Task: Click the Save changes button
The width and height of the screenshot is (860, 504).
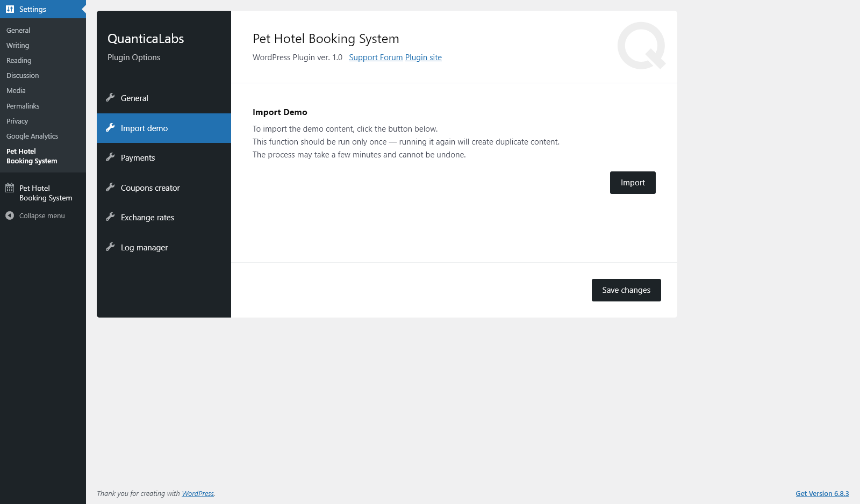Action: 626,290
